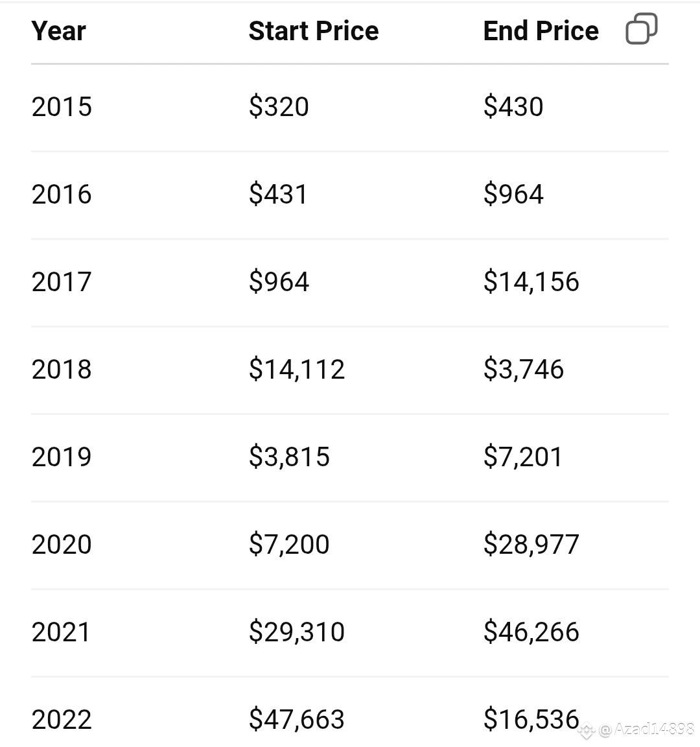Click the 2015 year cell
Viewport: 700px width, 747px height.
(62, 106)
